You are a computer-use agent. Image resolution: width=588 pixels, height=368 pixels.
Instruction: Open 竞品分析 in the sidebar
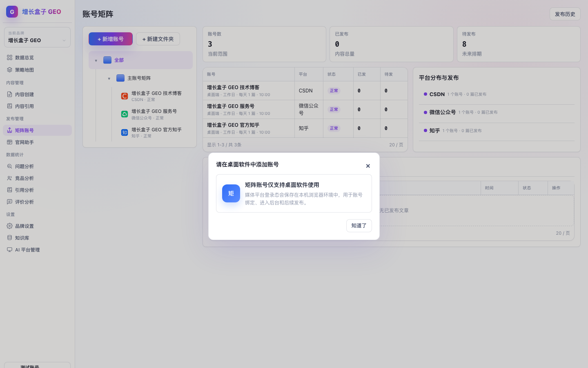[37, 178]
